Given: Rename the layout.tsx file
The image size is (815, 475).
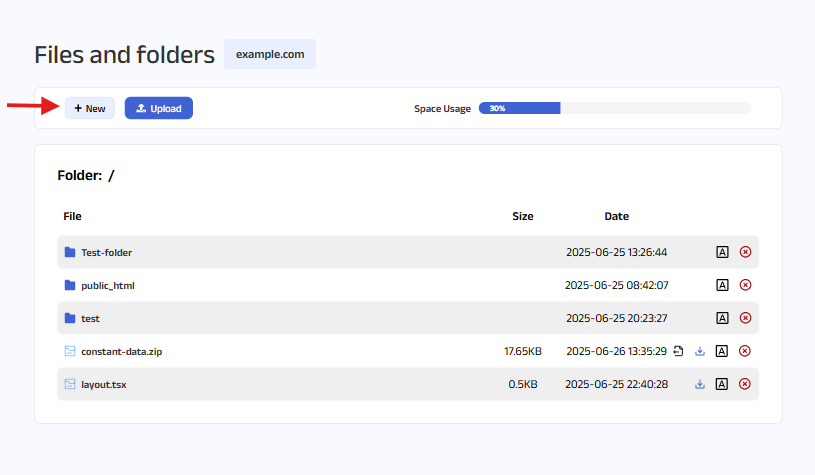Looking at the screenshot, I should (721, 384).
